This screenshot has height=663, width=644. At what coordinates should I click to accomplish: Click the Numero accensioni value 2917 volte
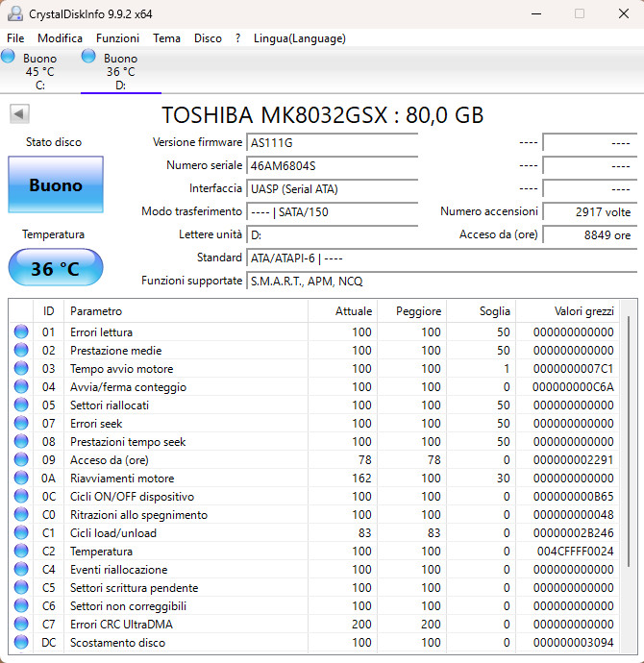[590, 211]
